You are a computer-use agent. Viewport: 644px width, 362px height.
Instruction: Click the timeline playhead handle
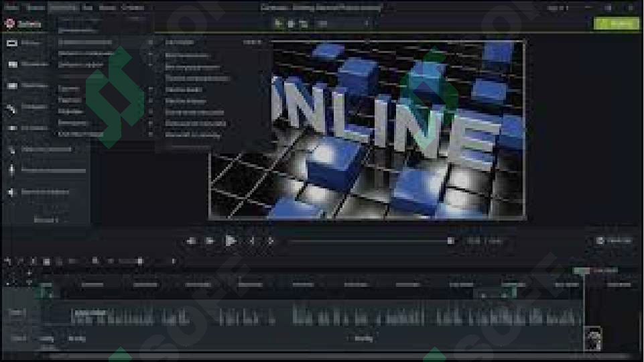pos(582,270)
